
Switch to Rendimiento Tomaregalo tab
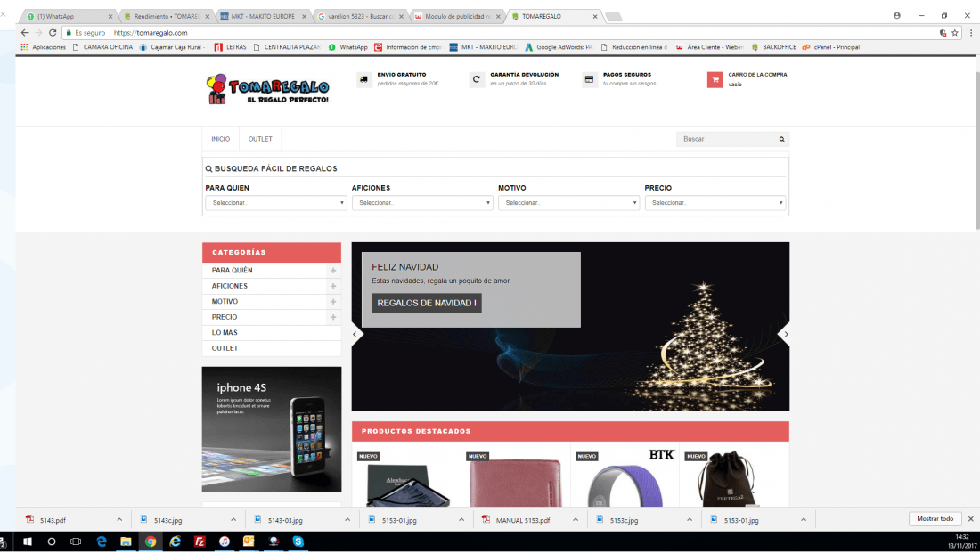click(166, 16)
